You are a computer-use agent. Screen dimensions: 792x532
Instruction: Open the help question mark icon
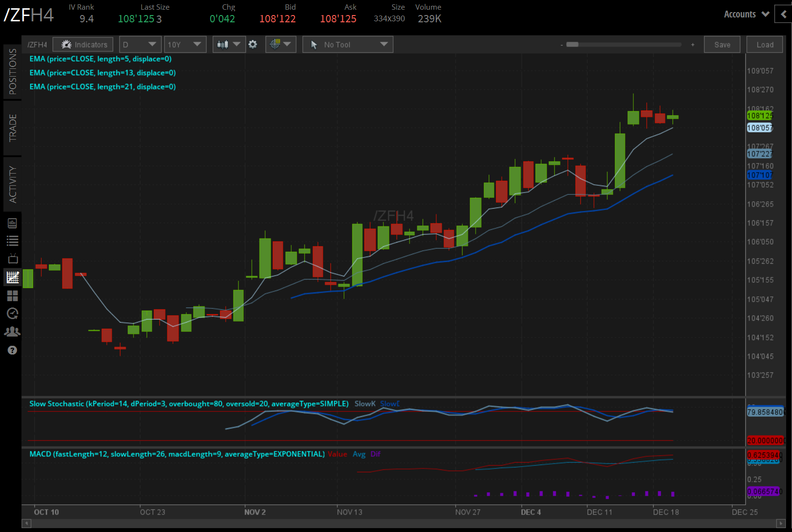coord(12,350)
